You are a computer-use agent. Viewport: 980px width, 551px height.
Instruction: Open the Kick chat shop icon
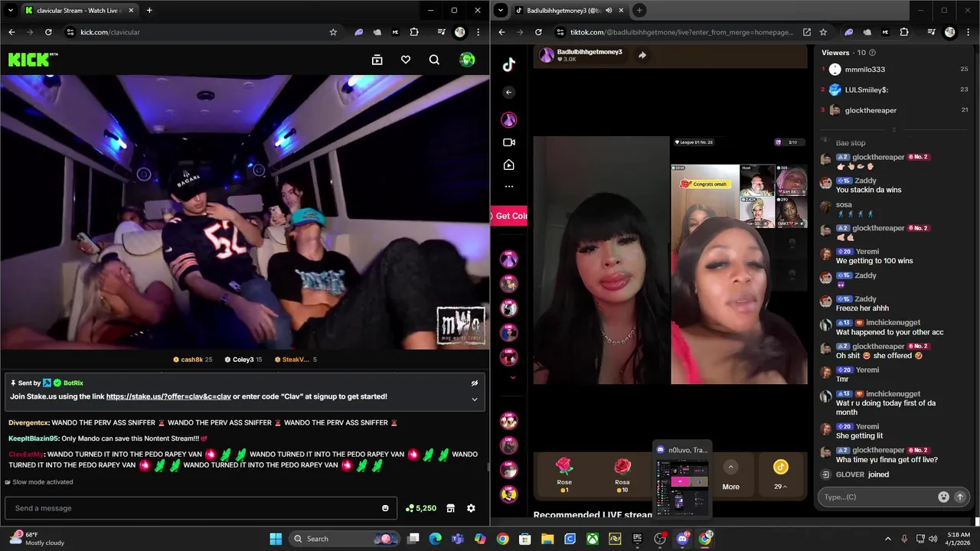[451, 508]
